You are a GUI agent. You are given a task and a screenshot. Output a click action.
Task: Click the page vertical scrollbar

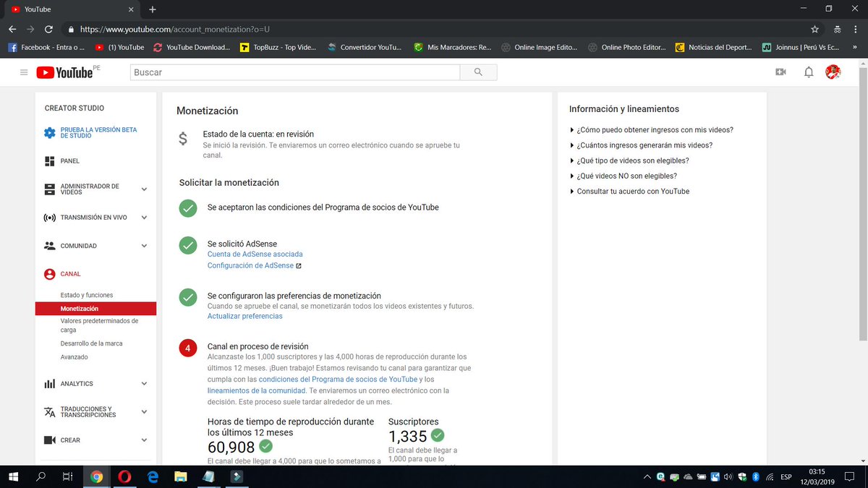point(863,202)
